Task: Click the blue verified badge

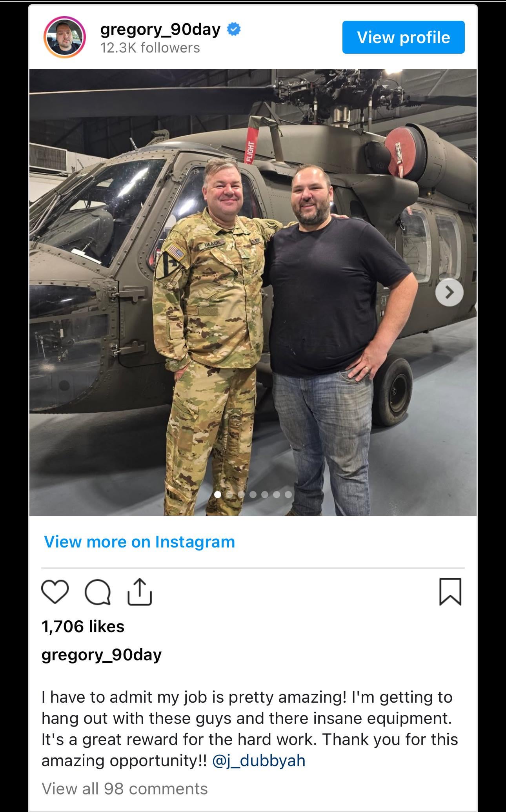Action: coord(234,29)
